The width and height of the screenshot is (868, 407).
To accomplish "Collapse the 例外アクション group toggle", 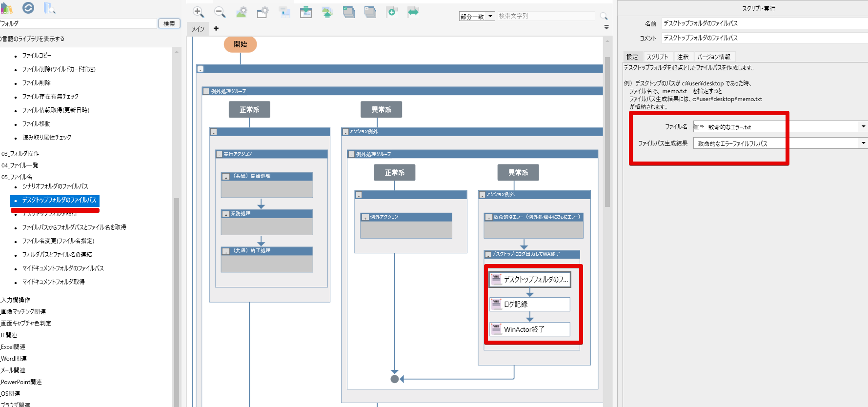I will [365, 218].
